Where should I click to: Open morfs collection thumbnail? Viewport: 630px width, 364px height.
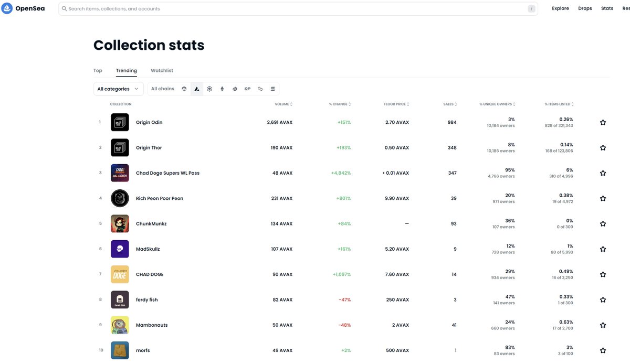click(120, 350)
